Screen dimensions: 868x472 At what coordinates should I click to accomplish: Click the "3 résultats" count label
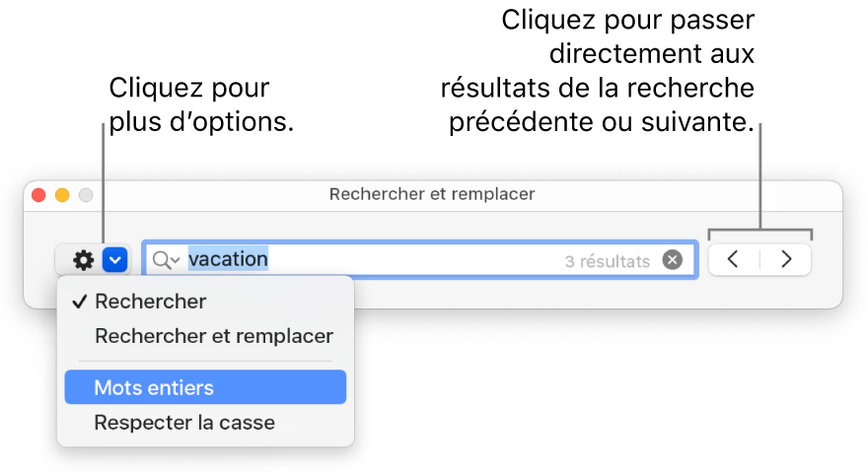pyautogui.click(x=607, y=262)
